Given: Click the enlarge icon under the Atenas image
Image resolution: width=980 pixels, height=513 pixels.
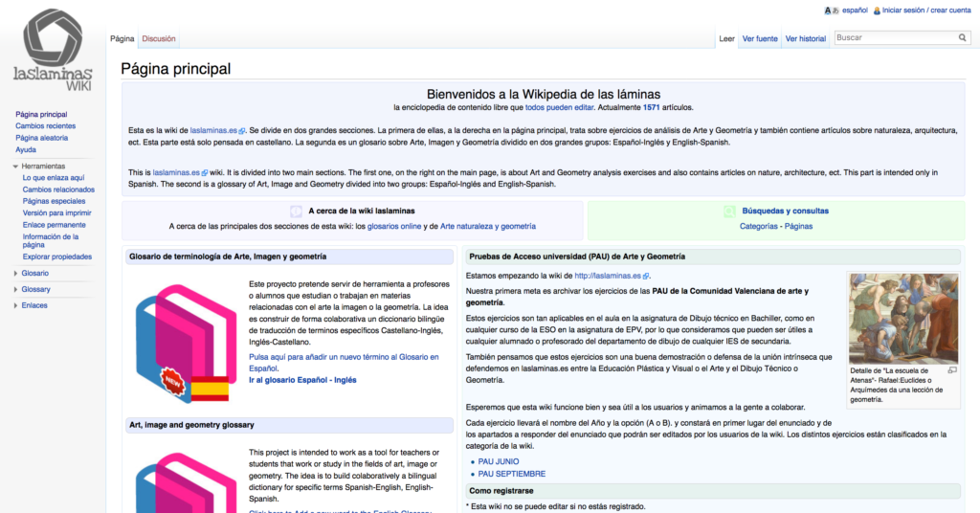Looking at the screenshot, I should point(951,369).
